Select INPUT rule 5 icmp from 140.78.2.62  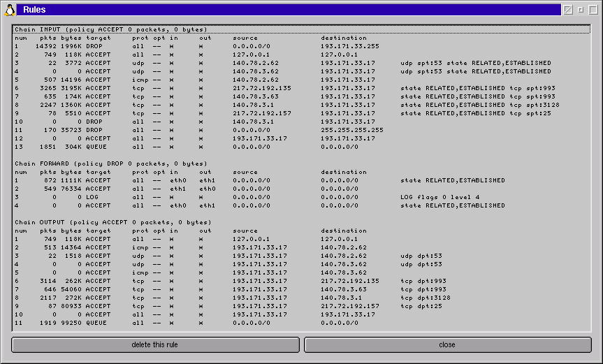(x=302, y=80)
